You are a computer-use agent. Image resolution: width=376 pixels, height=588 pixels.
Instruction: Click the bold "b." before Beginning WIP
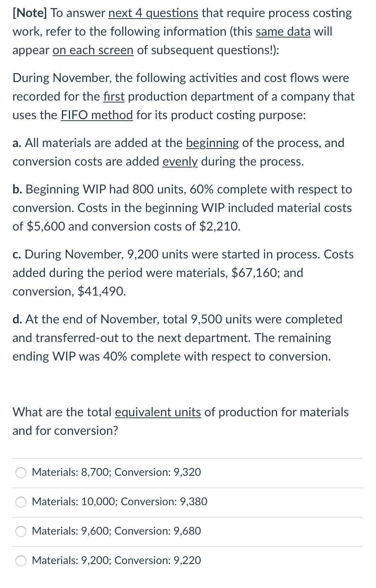[x=17, y=189]
